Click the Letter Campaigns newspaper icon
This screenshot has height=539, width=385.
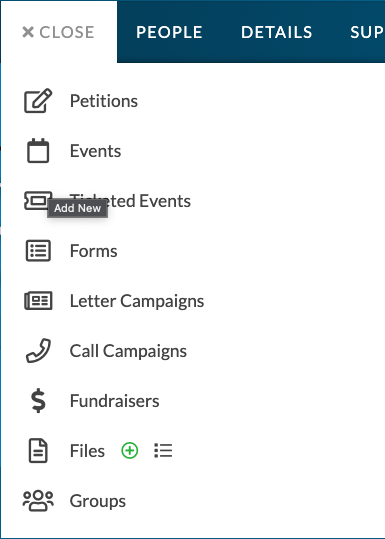(38, 301)
